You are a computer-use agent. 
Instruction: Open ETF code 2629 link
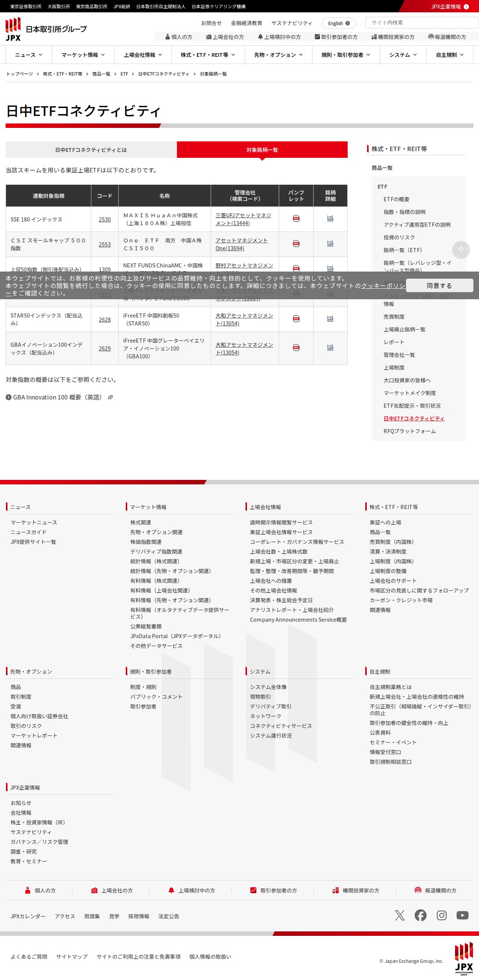click(105, 349)
